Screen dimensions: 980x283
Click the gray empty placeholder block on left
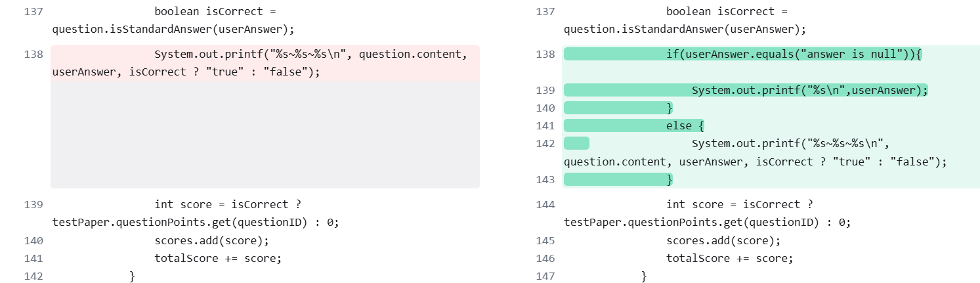pyautogui.click(x=265, y=135)
